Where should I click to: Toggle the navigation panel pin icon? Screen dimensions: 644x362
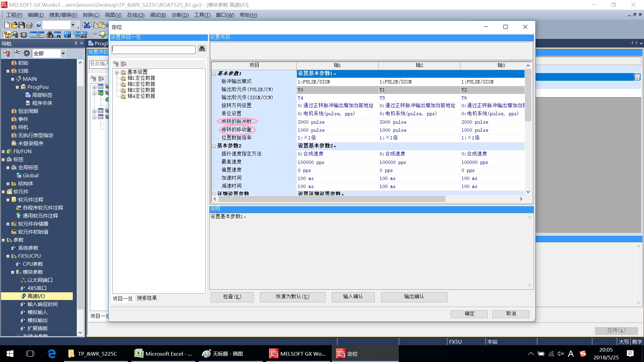(76, 44)
